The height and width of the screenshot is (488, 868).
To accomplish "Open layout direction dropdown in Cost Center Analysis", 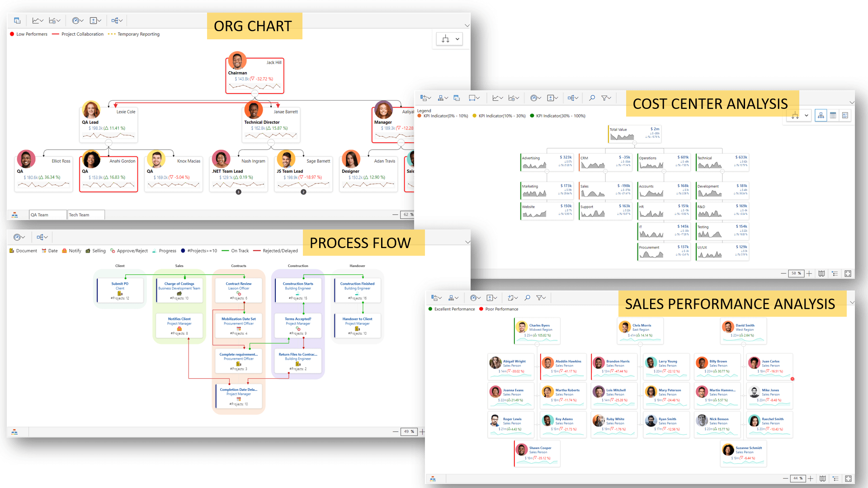I will tap(799, 116).
